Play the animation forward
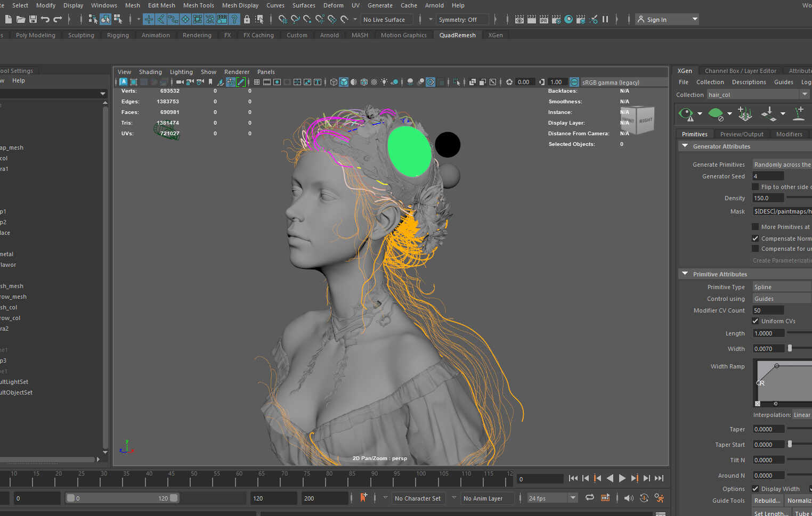This screenshot has height=516, width=812. pyautogui.click(x=622, y=478)
